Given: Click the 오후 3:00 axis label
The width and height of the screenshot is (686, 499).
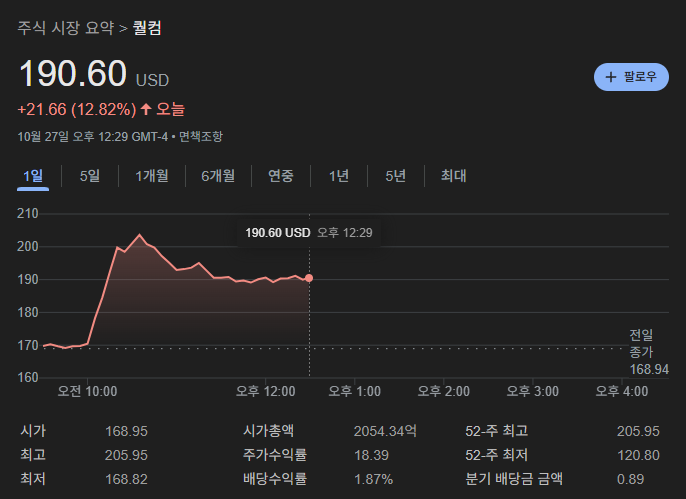Looking at the screenshot, I should [x=532, y=391].
